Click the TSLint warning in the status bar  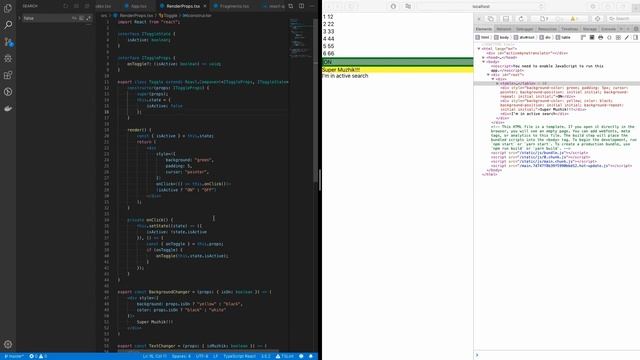pos(284,356)
